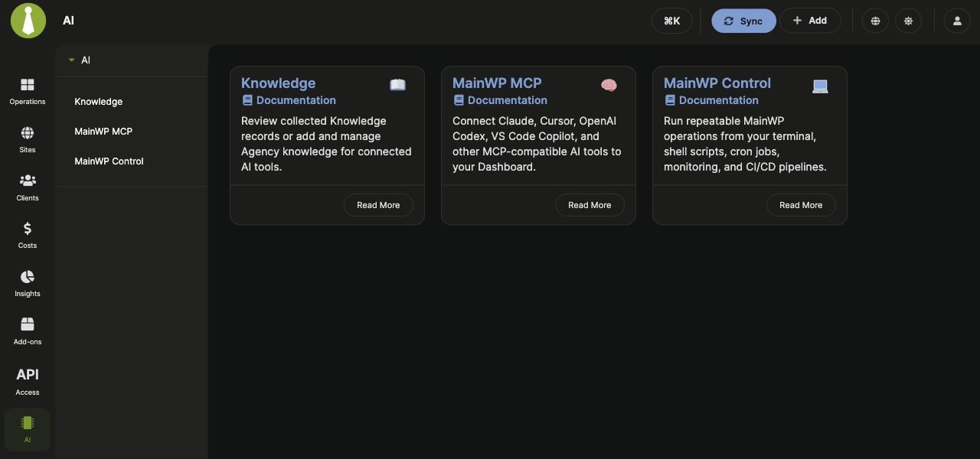Click the Knowledge card description text

[326, 144]
